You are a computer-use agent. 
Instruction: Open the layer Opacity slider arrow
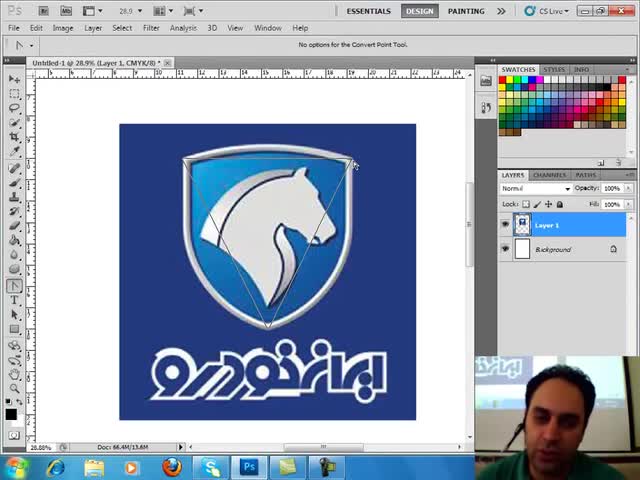pos(628,189)
